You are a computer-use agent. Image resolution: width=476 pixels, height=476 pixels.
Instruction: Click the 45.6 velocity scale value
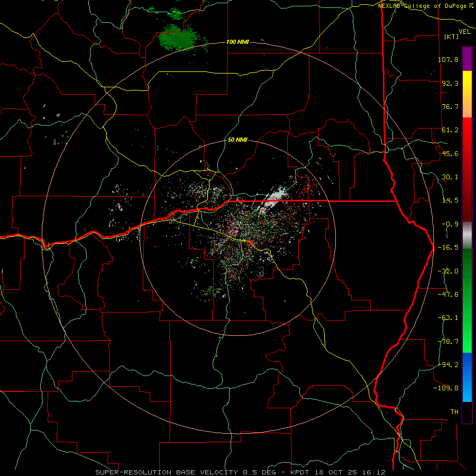click(x=450, y=153)
